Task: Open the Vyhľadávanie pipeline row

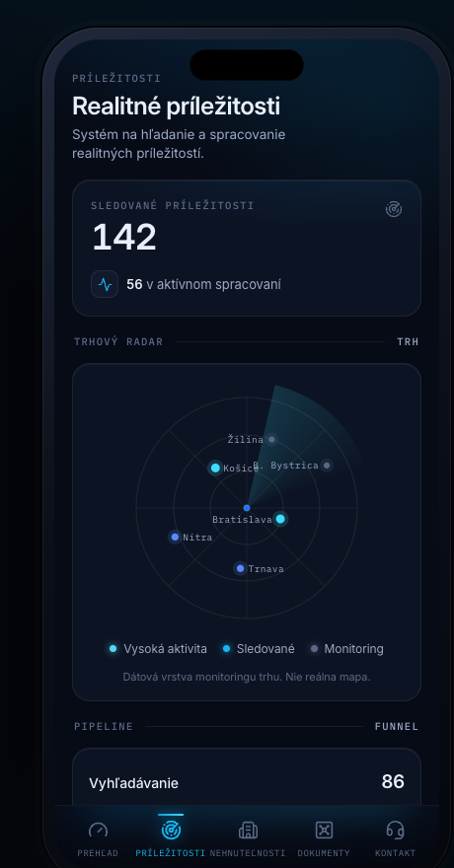Action: [x=247, y=782]
